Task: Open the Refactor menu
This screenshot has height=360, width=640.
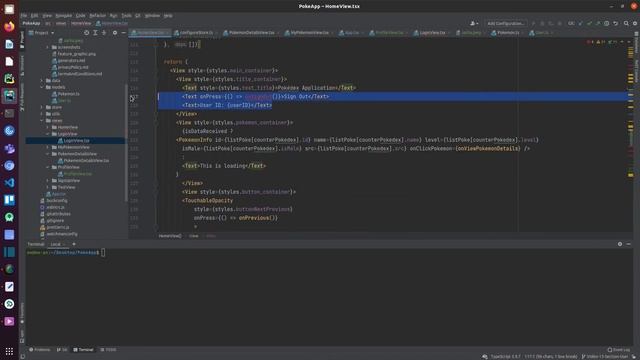Action: pos(98,16)
